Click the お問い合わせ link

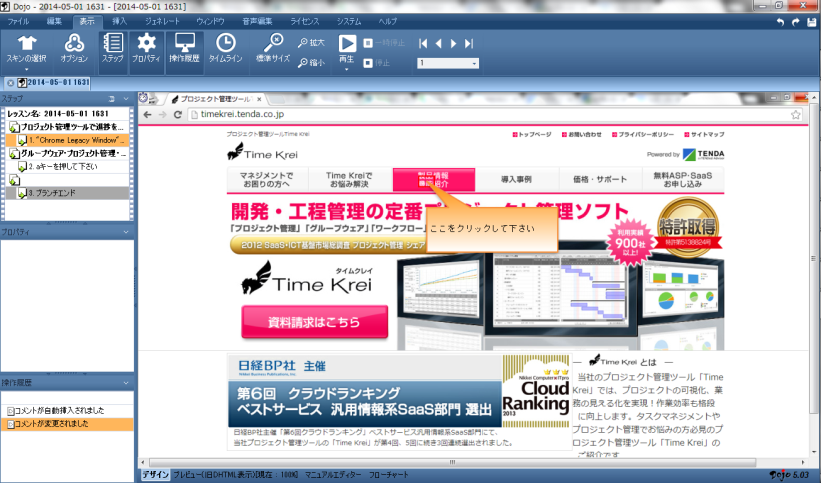(582, 135)
